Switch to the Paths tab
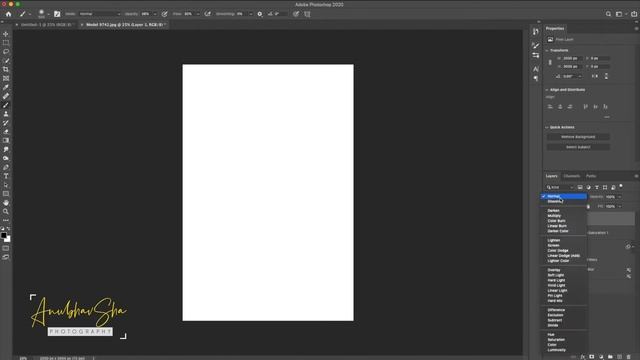This screenshot has height=360, width=640. click(x=591, y=176)
